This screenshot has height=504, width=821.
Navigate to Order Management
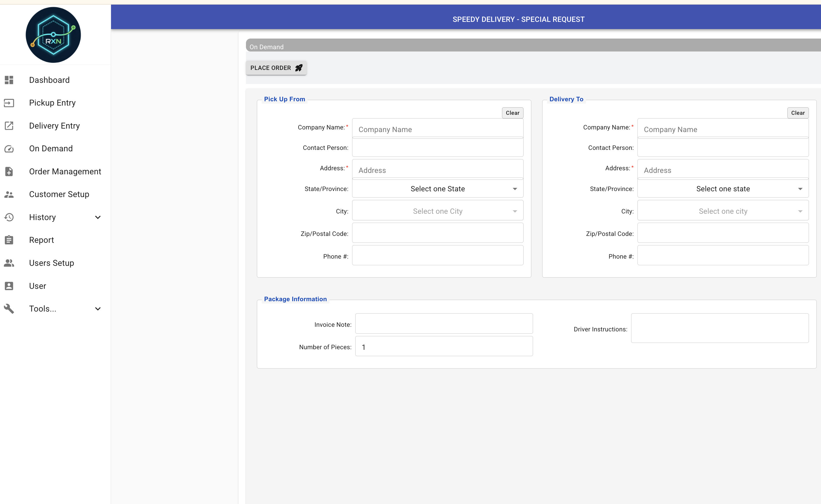(x=55, y=171)
